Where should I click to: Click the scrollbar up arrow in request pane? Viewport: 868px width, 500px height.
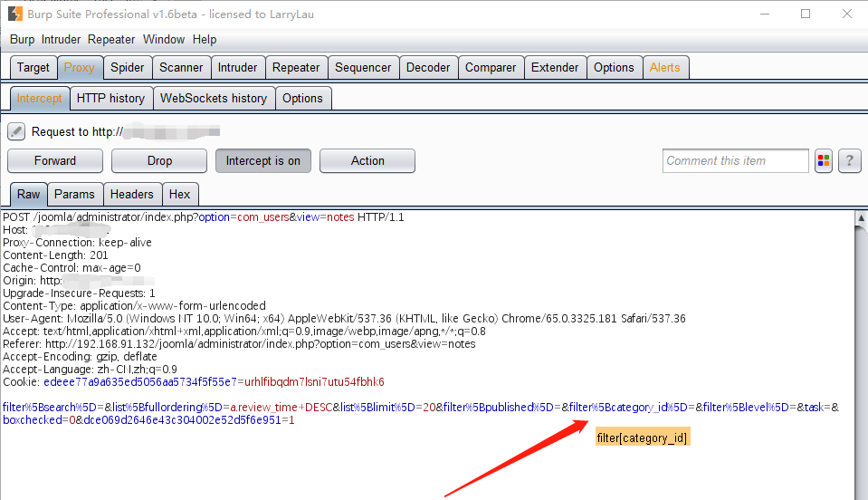(x=861, y=218)
